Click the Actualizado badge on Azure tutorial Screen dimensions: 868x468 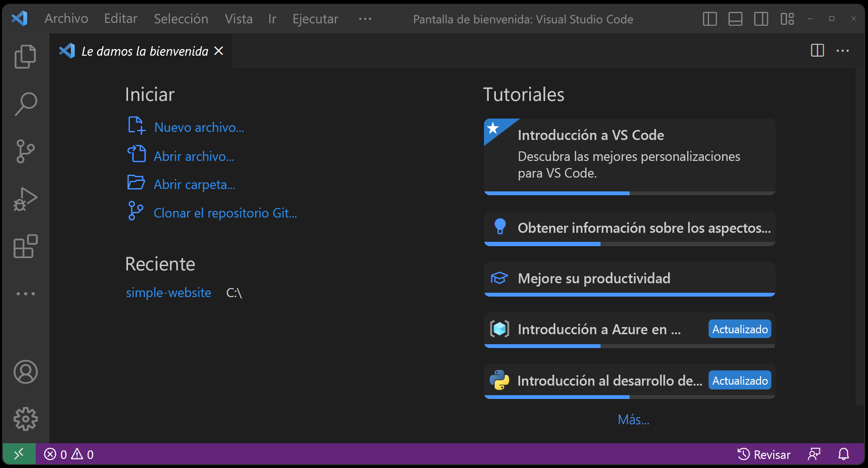click(x=740, y=329)
